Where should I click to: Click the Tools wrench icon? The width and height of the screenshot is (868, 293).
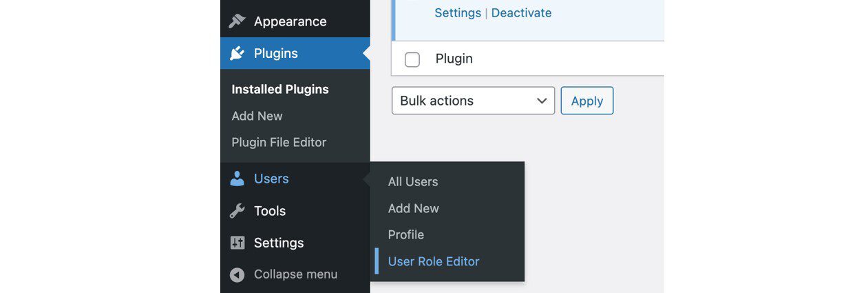[x=237, y=211]
